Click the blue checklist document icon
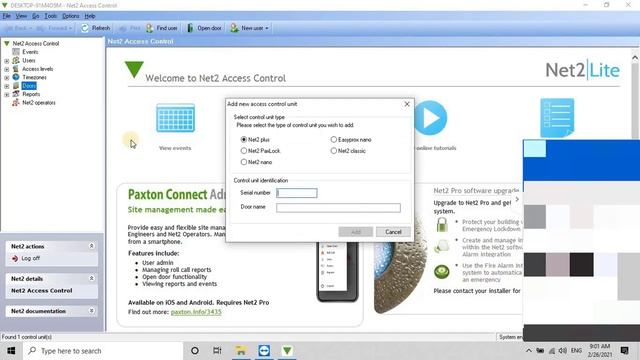Screen dimensions: 640x360 coord(557,118)
